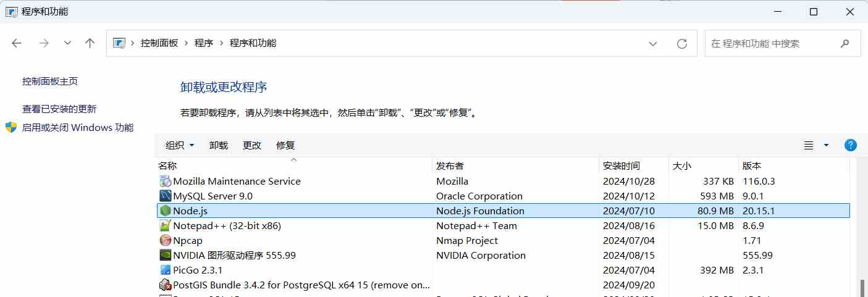Select PostGIS Bundle 3.4.2 entry name

pyautogui.click(x=301, y=285)
